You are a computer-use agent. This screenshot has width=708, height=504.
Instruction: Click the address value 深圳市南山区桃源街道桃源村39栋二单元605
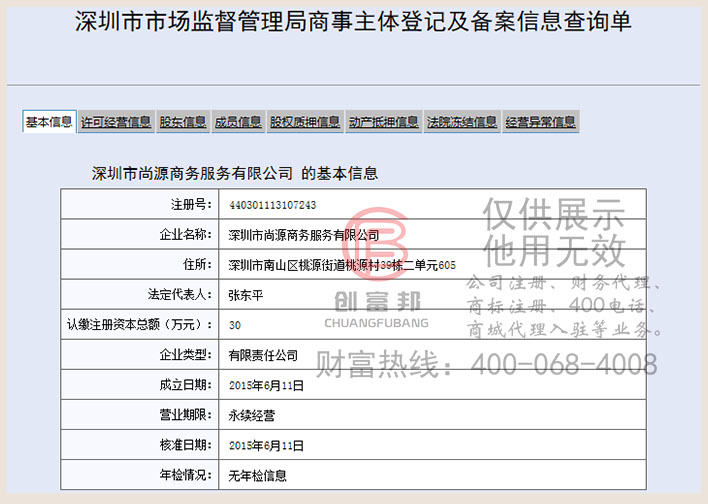[342, 265]
